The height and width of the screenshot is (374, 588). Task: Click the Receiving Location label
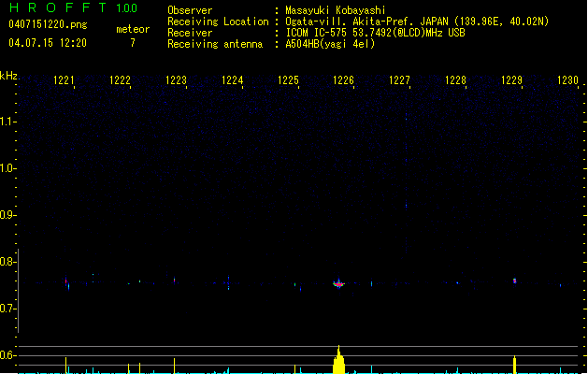(x=218, y=22)
